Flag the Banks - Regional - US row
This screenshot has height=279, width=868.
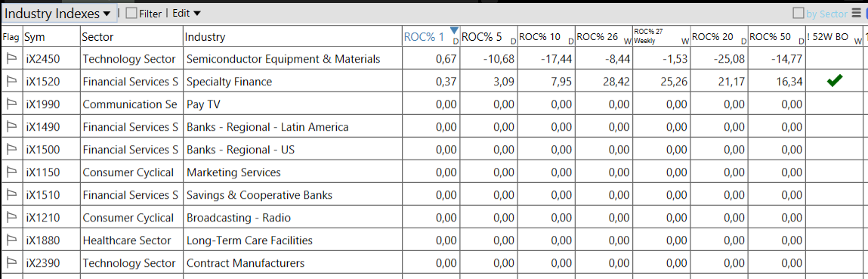(x=11, y=150)
